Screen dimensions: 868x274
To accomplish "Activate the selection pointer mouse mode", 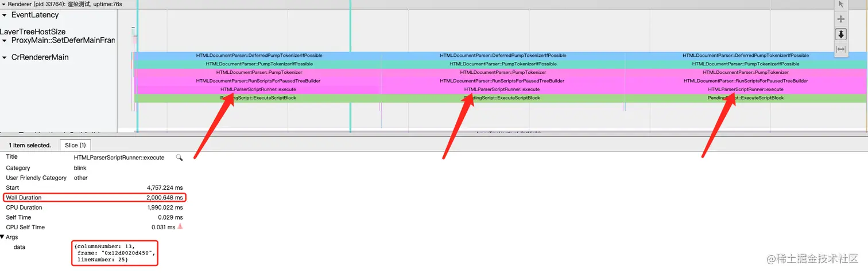I will (x=841, y=4).
